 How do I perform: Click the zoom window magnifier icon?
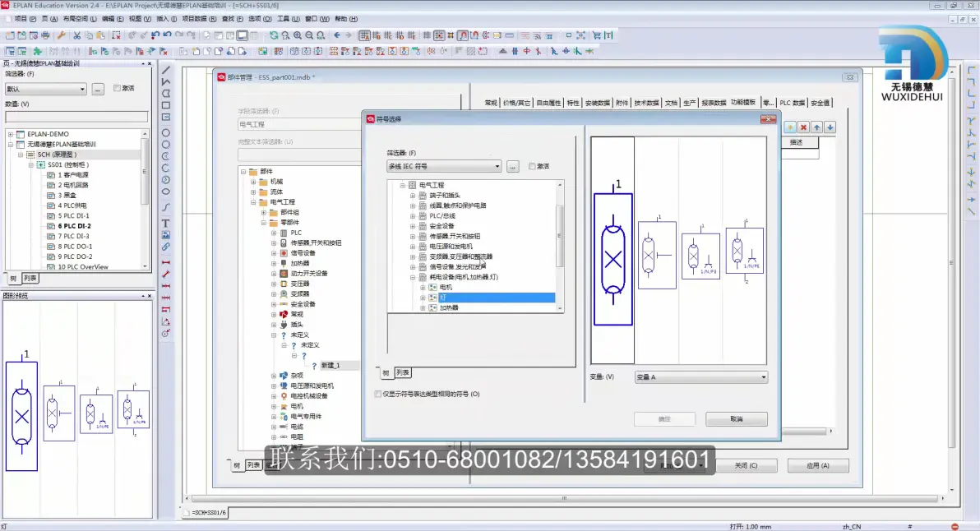(x=285, y=35)
